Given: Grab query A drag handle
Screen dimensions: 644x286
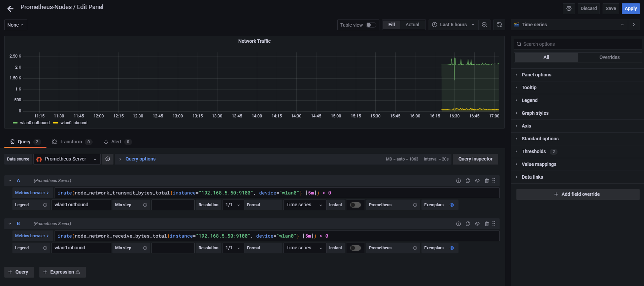Looking at the screenshot, I should coord(494,181).
